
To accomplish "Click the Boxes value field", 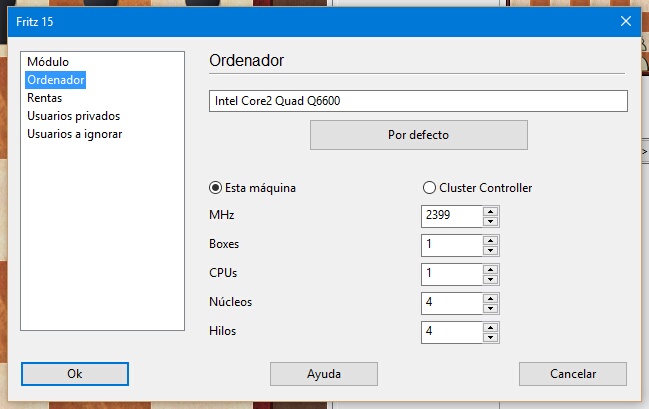I will click(452, 245).
